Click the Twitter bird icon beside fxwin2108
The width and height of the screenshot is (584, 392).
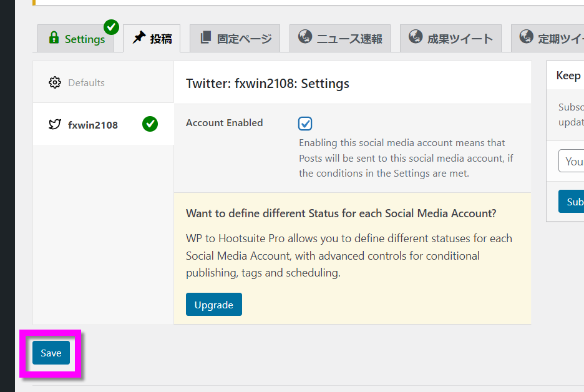[x=55, y=124]
